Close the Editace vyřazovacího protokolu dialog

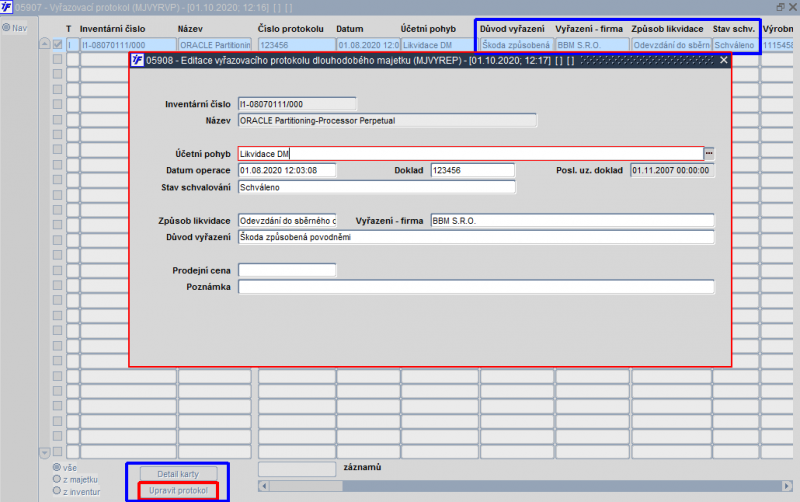[x=723, y=60]
